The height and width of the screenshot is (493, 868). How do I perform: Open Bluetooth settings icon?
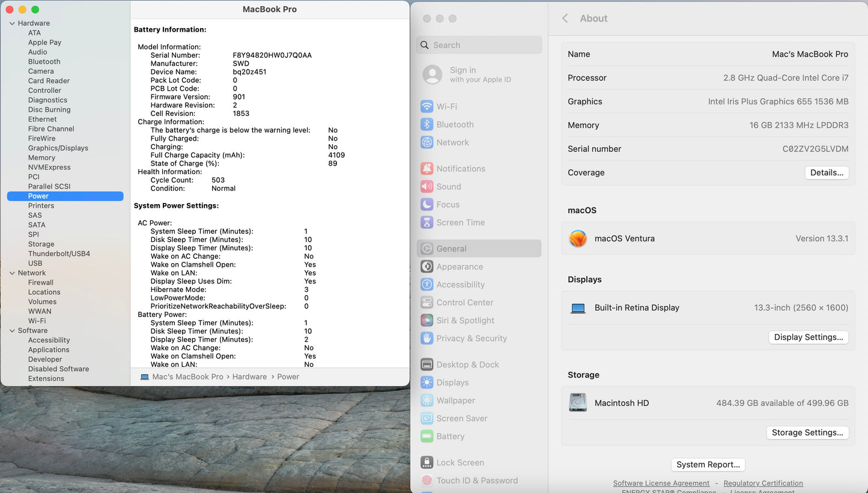(x=426, y=124)
